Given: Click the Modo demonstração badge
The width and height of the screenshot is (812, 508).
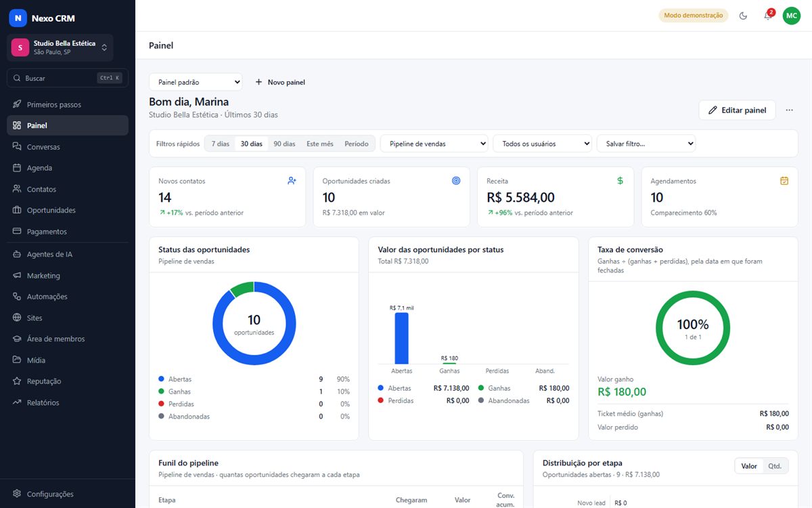Looking at the screenshot, I should [694, 15].
